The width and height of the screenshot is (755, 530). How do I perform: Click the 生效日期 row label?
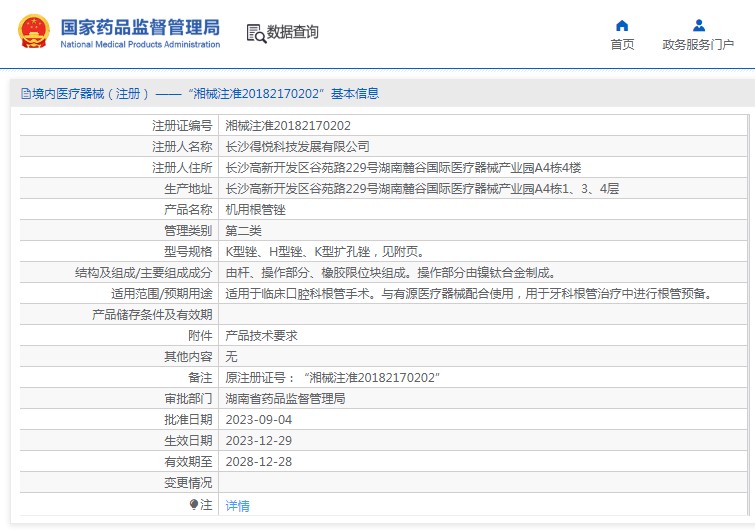(x=188, y=441)
